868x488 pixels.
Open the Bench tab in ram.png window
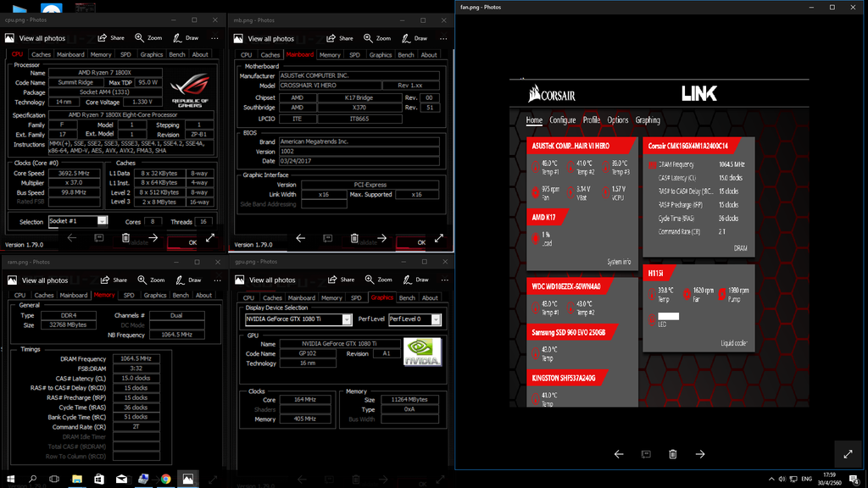(181, 296)
